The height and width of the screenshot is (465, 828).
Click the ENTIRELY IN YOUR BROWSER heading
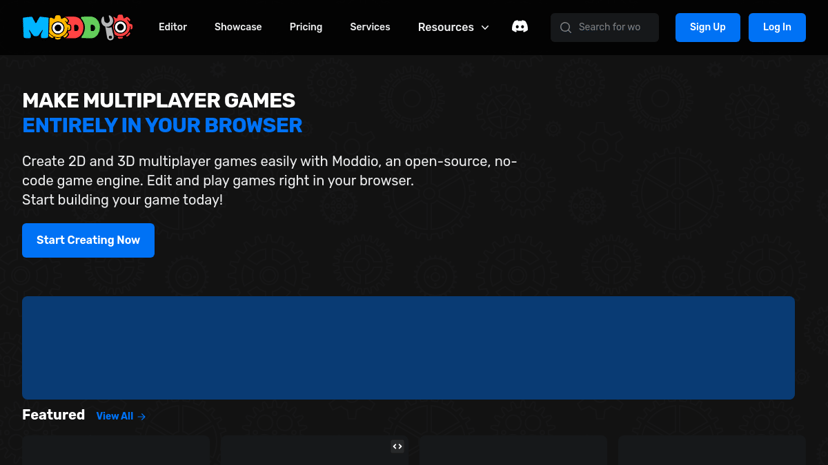[x=162, y=126]
